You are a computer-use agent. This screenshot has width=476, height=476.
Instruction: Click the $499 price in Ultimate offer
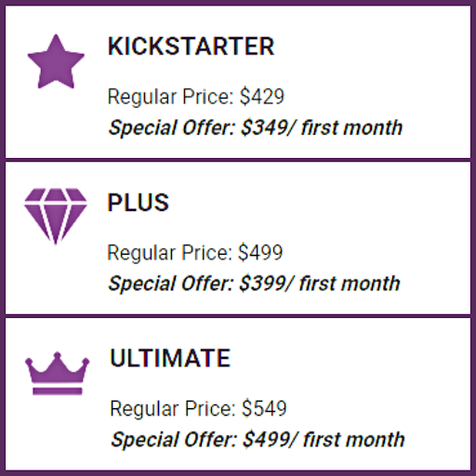(x=267, y=440)
